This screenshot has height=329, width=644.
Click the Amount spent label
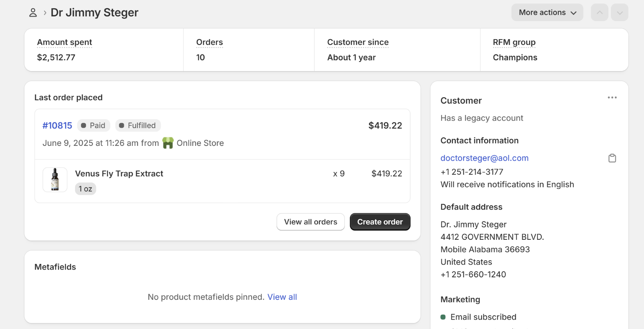64,42
